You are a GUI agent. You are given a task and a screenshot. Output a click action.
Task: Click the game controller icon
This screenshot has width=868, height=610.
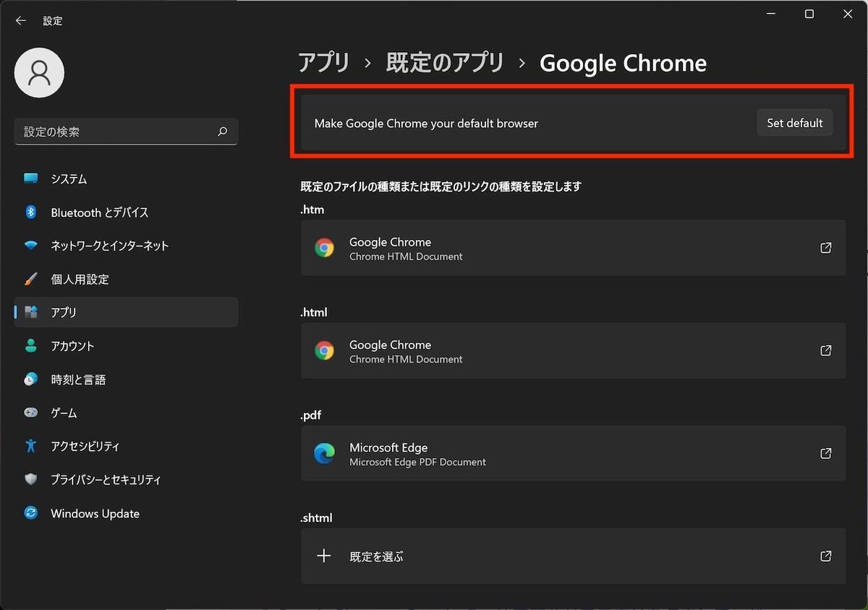[30, 413]
